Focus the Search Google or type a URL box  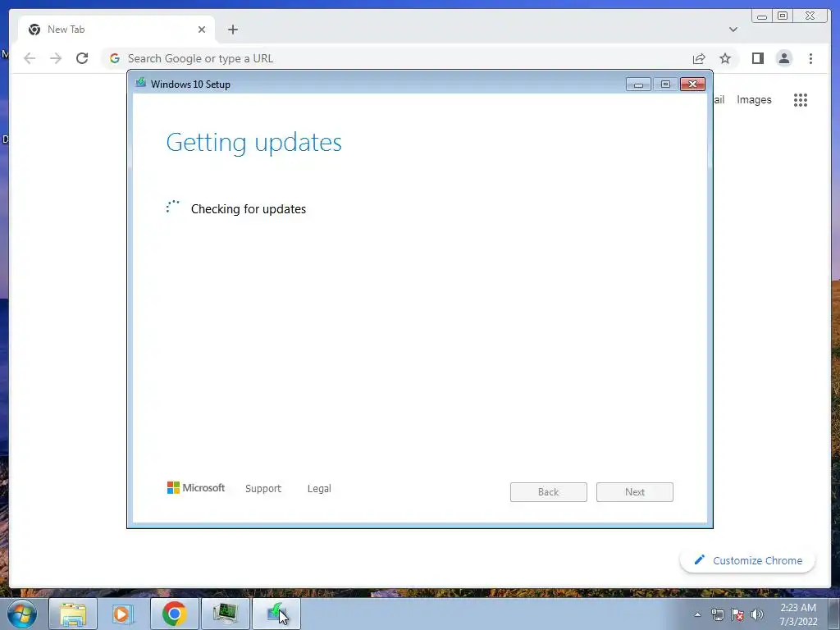[396, 58]
